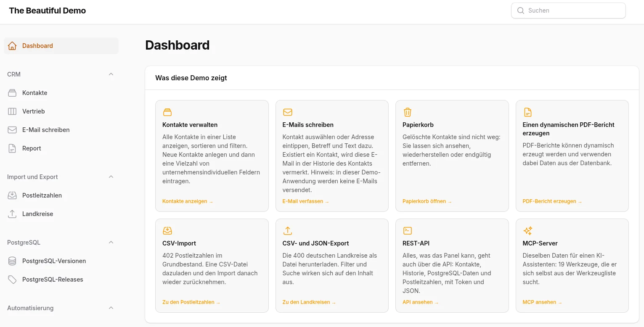644x327 pixels.
Task: Click the terminal icon on REST-API card
Action: click(408, 231)
